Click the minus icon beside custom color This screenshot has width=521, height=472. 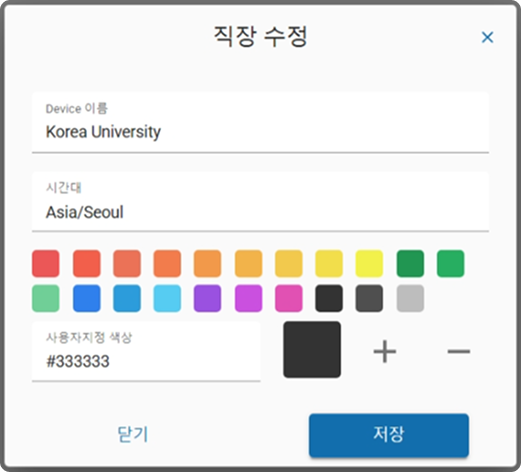point(459,351)
